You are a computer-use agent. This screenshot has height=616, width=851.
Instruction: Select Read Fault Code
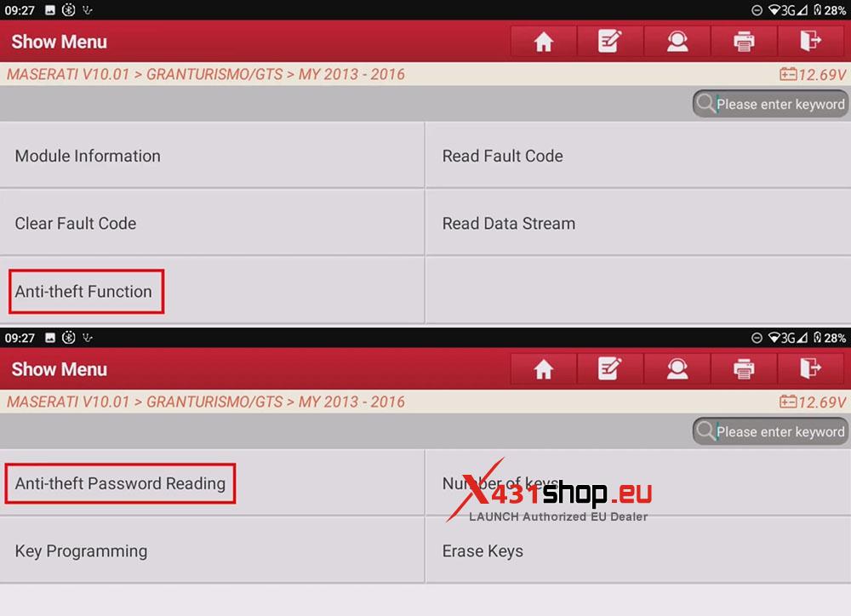tap(638, 156)
